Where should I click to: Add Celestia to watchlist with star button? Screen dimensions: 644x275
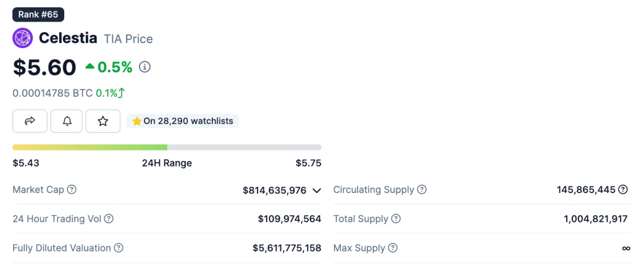pyautogui.click(x=103, y=121)
